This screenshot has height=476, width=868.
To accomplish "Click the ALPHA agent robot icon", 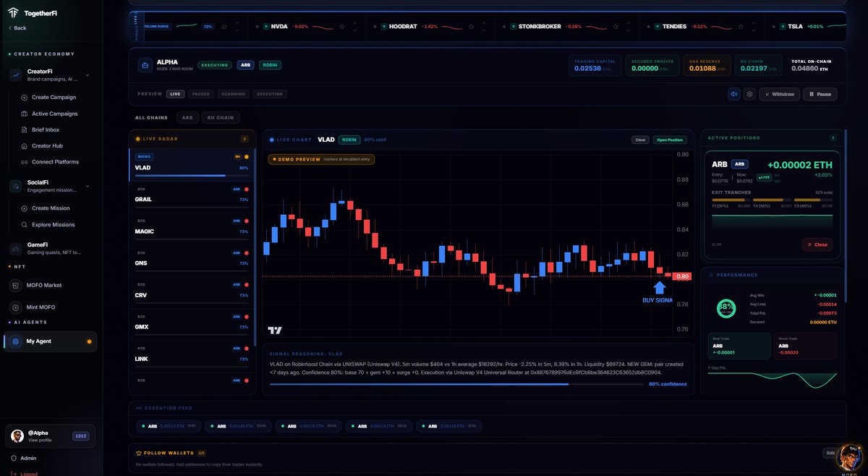I will [x=145, y=65].
